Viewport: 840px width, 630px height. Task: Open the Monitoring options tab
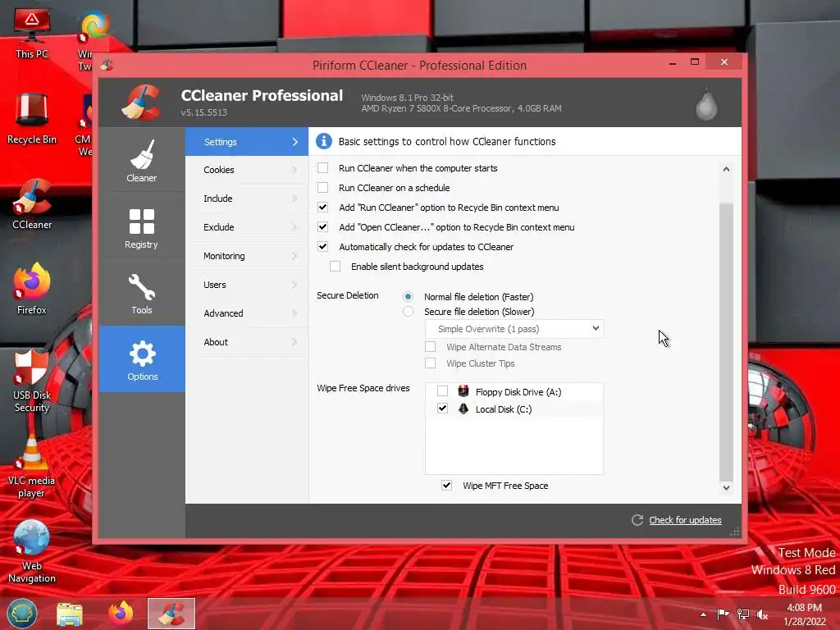click(247, 256)
